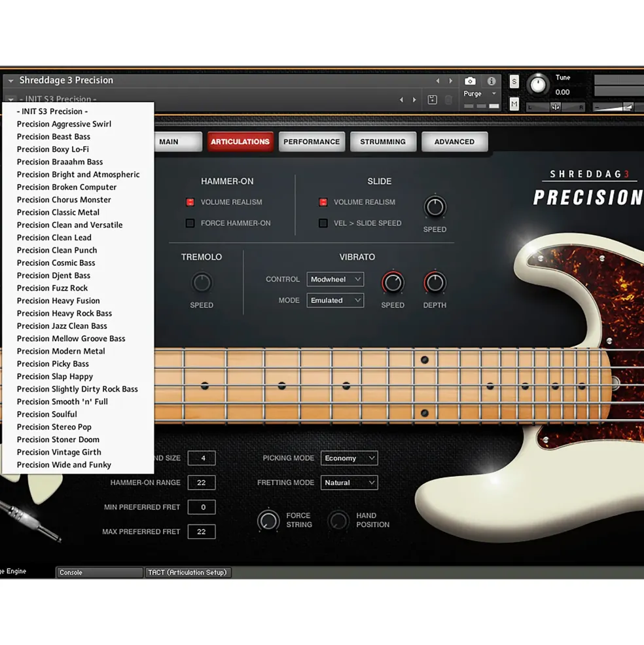Select Precision Djent Bass preset

click(x=78, y=276)
